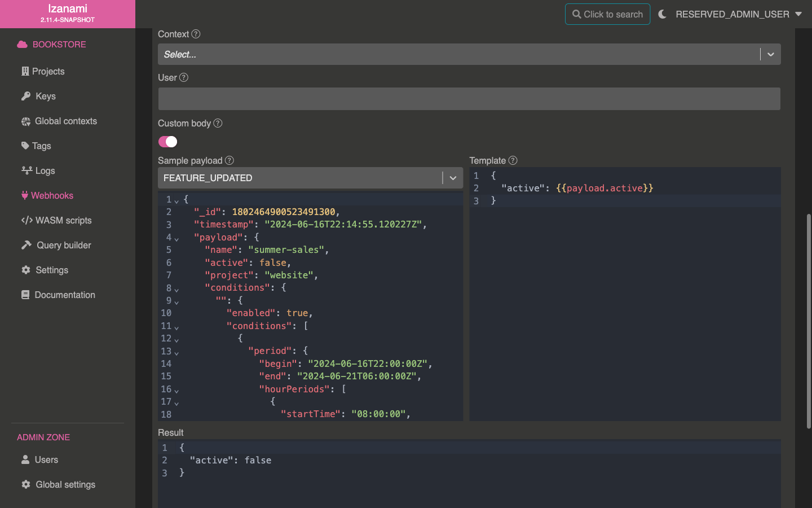Image resolution: width=812 pixels, height=508 pixels.
Task: Click the Click to search button
Action: tap(607, 14)
